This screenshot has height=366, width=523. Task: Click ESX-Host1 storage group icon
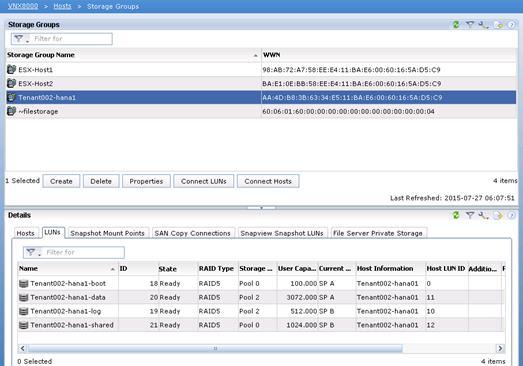(x=11, y=69)
